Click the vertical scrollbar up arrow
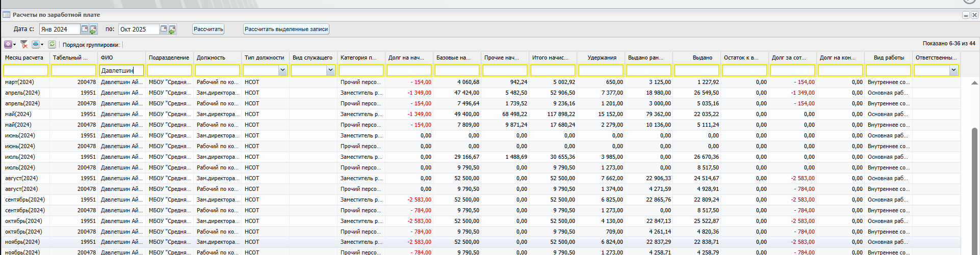The height and width of the screenshot is (255, 980). point(974,82)
